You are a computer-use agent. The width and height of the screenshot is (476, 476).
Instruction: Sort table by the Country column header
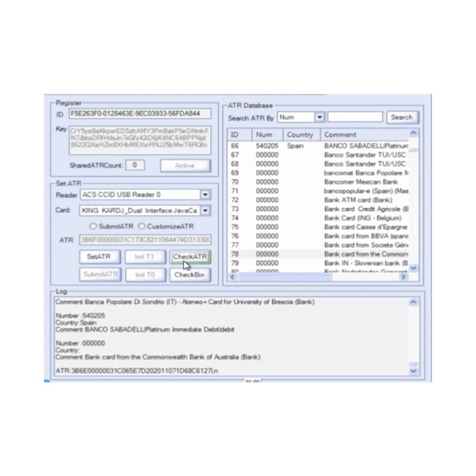[x=300, y=135]
